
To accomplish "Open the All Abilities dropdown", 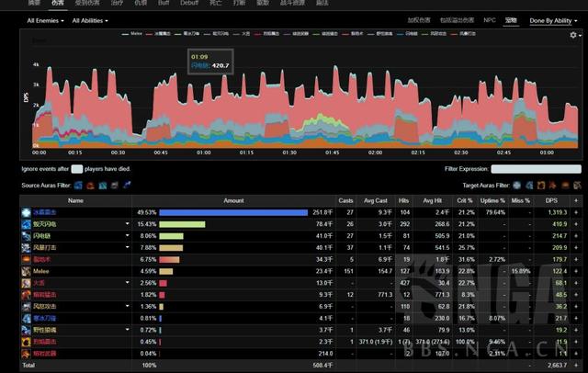I will click(90, 20).
